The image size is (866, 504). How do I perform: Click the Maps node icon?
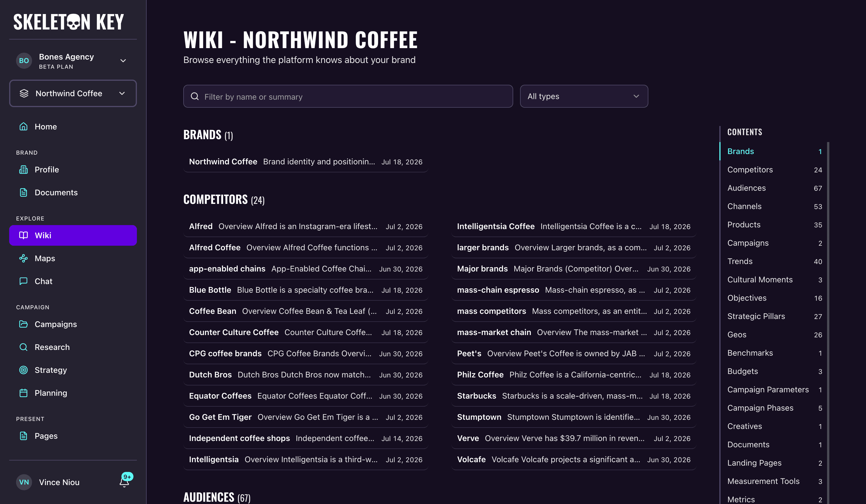pyautogui.click(x=23, y=258)
